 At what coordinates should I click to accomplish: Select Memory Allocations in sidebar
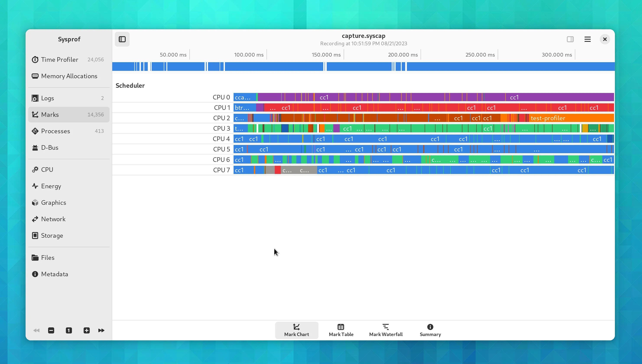(68, 76)
